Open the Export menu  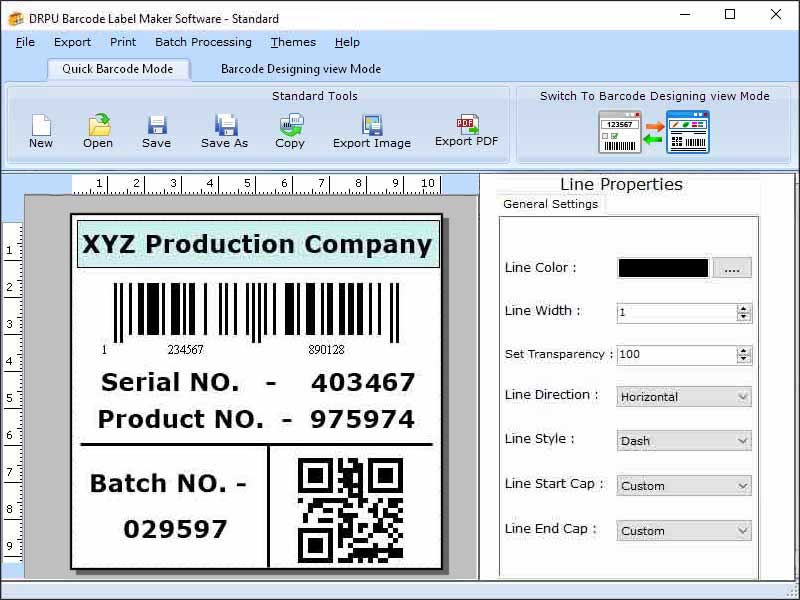click(x=72, y=42)
